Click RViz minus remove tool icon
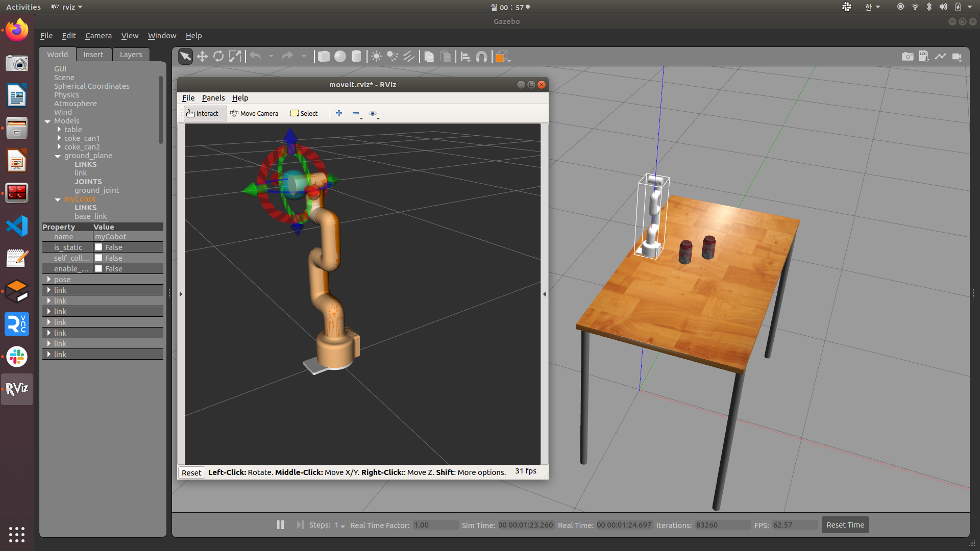This screenshot has height=551, width=980. click(x=356, y=113)
